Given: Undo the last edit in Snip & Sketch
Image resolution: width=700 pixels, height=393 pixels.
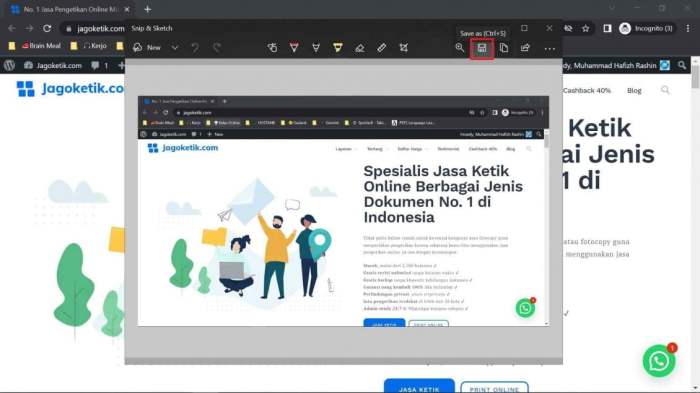Looking at the screenshot, I should point(195,47).
